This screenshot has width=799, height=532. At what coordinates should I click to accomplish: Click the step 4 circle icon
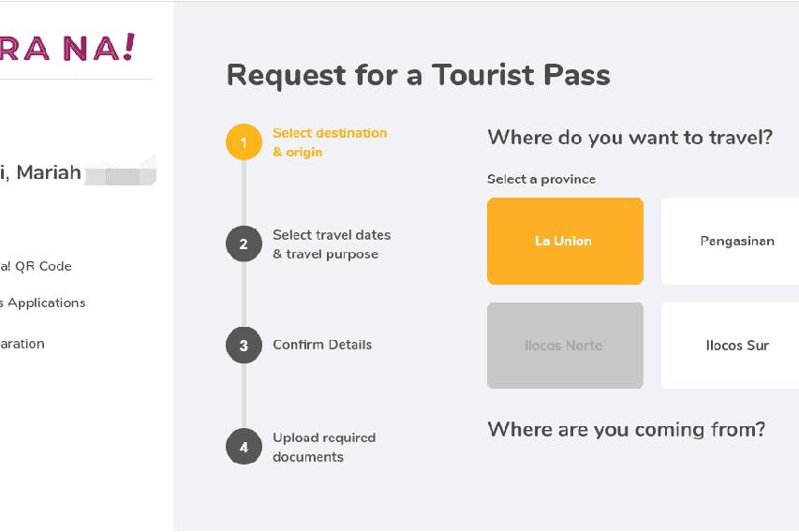244,447
